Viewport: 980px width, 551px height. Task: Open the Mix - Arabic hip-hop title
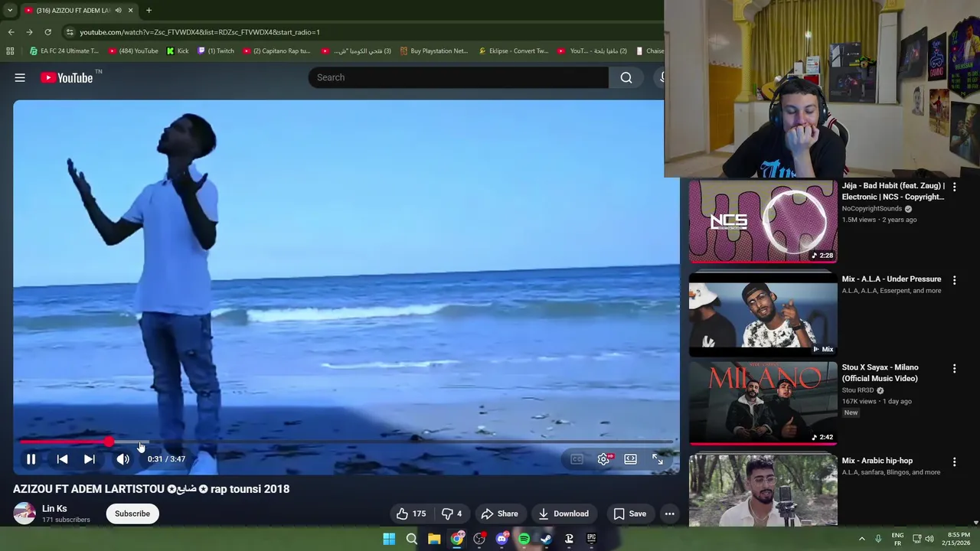(877, 461)
